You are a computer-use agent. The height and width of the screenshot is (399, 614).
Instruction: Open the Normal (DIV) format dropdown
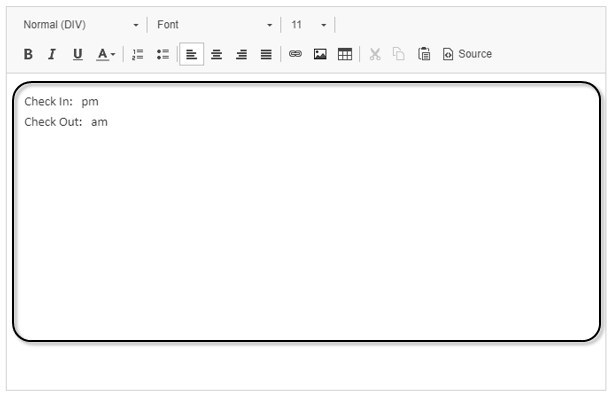(x=81, y=25)
